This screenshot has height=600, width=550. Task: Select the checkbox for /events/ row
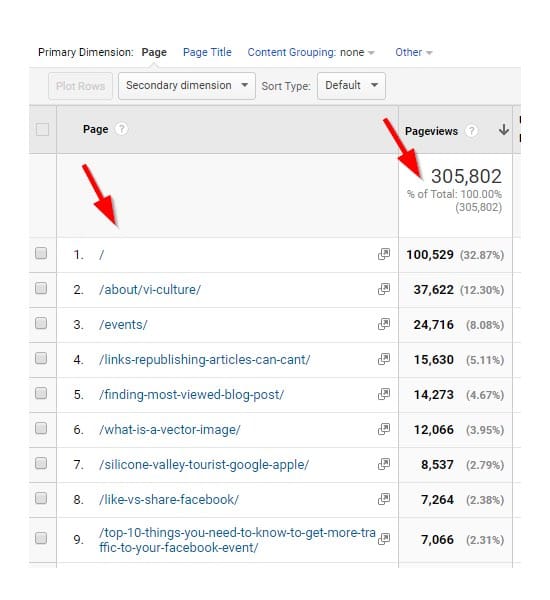pos(41,323)
